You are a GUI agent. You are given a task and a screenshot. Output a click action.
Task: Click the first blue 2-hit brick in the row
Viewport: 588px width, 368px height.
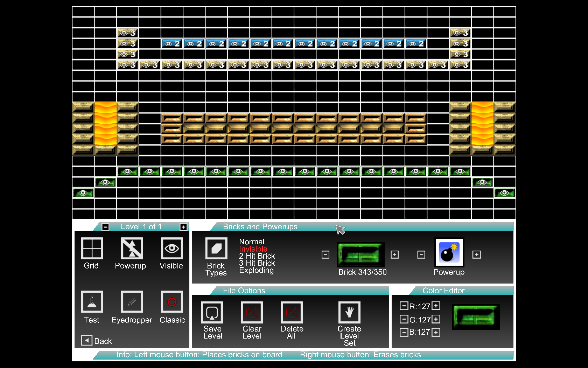(172, 43)
